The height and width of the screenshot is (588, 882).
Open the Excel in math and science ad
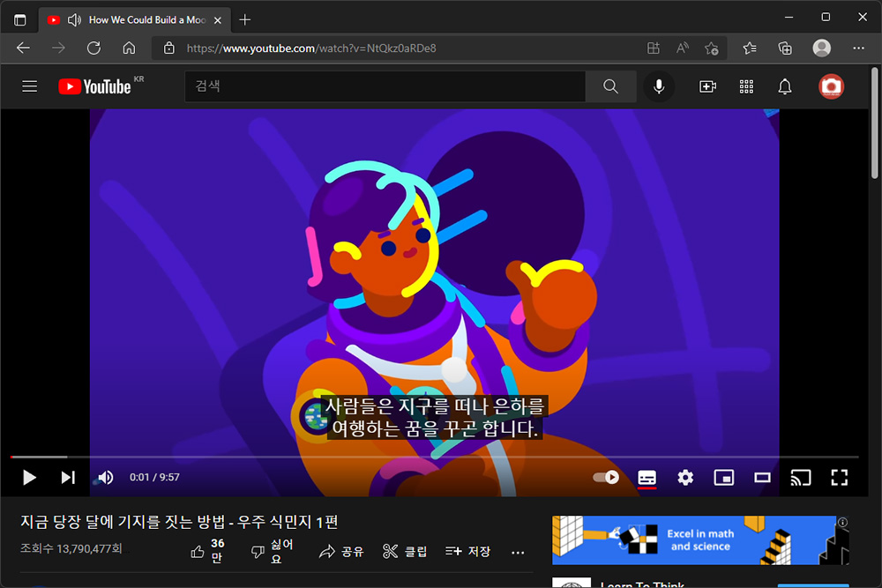click(x=700, y=540)
